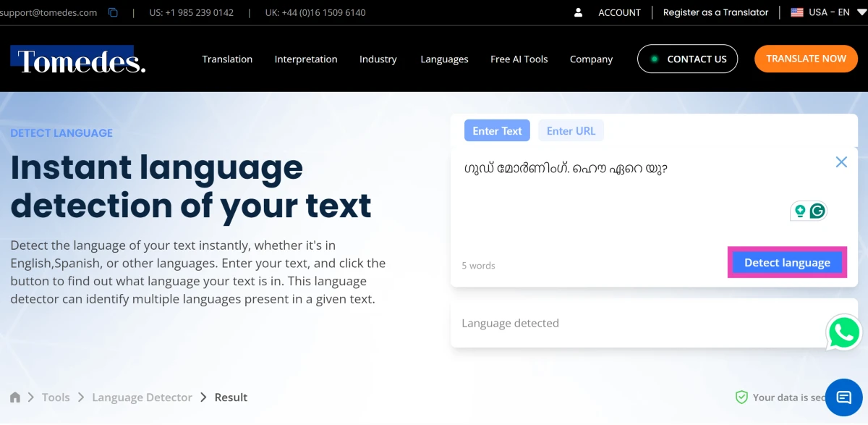868x425 pixels.
Task: Click the green data-security shield checkmark icon
Action: coord(741,397)
